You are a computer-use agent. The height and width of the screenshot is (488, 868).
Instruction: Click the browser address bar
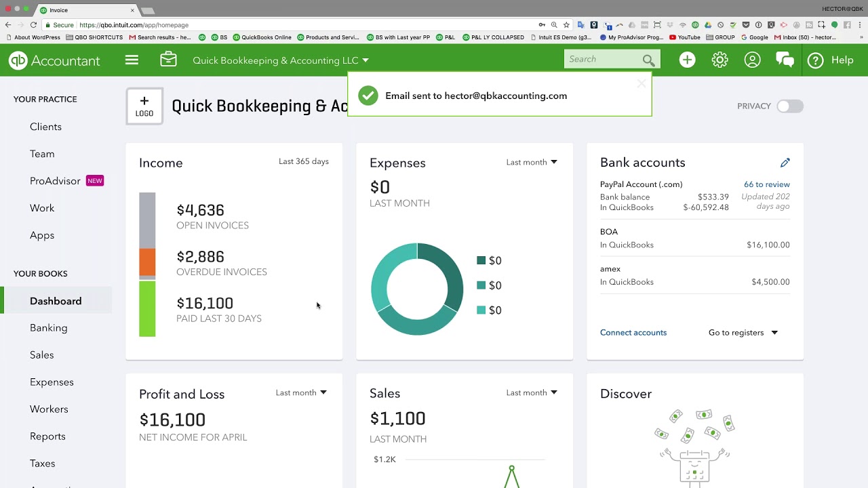[x=305, y=25]
